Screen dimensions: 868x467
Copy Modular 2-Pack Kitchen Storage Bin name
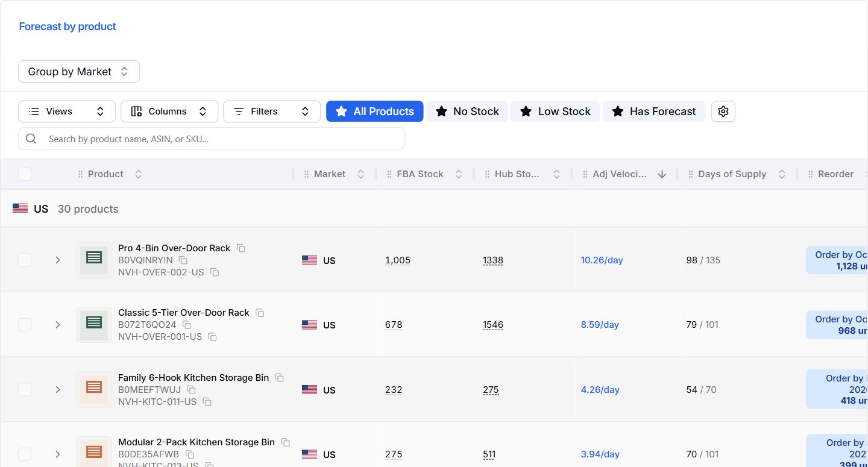(x=286, y=442)
